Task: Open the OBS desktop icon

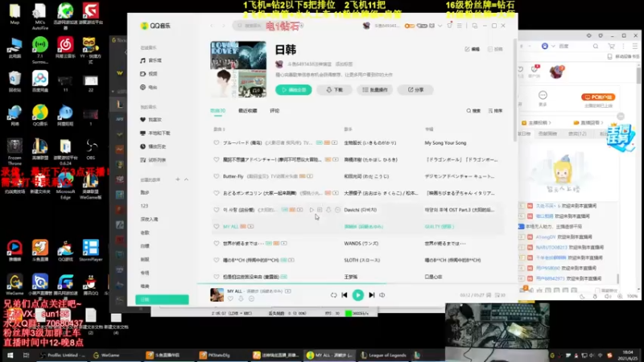Action: tap(91, 149)
